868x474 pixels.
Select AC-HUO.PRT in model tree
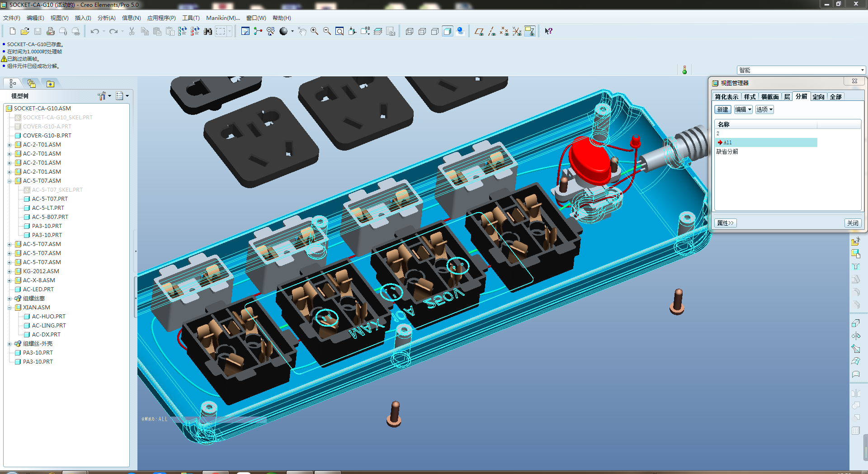coord(48,317)
